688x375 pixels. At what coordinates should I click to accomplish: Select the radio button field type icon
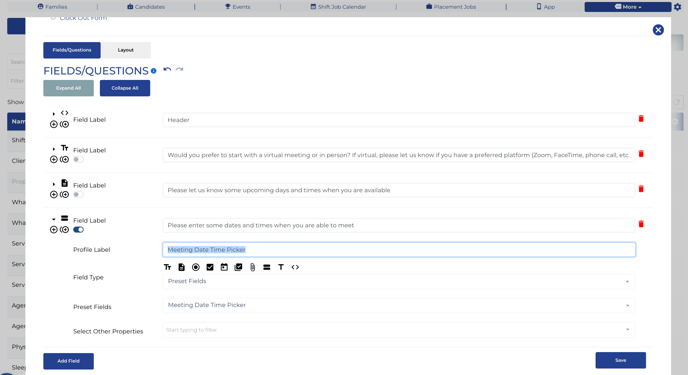(196, 267)
